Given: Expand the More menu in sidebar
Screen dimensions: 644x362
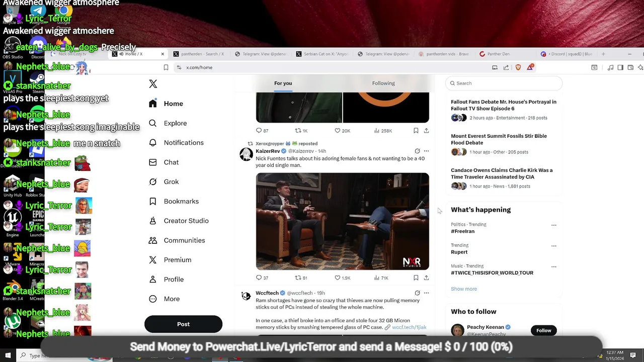Looking at the screenshot, I should tap(164, 299).
